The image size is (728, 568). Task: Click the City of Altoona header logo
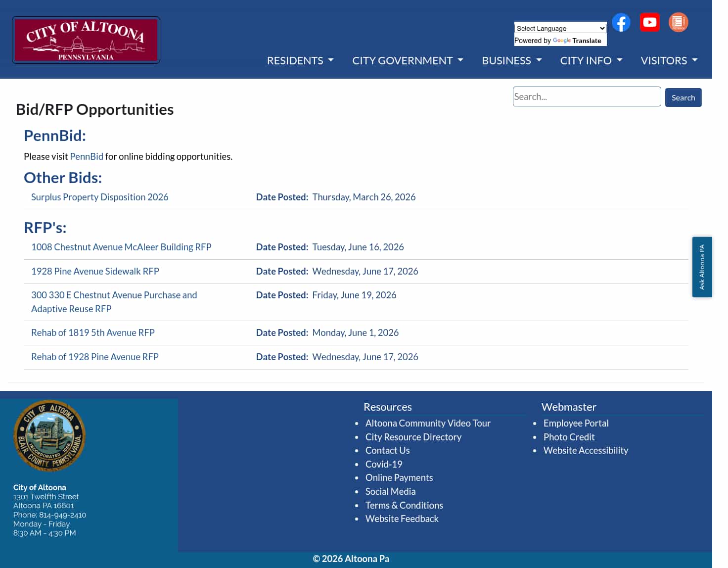tap(86, 40)
